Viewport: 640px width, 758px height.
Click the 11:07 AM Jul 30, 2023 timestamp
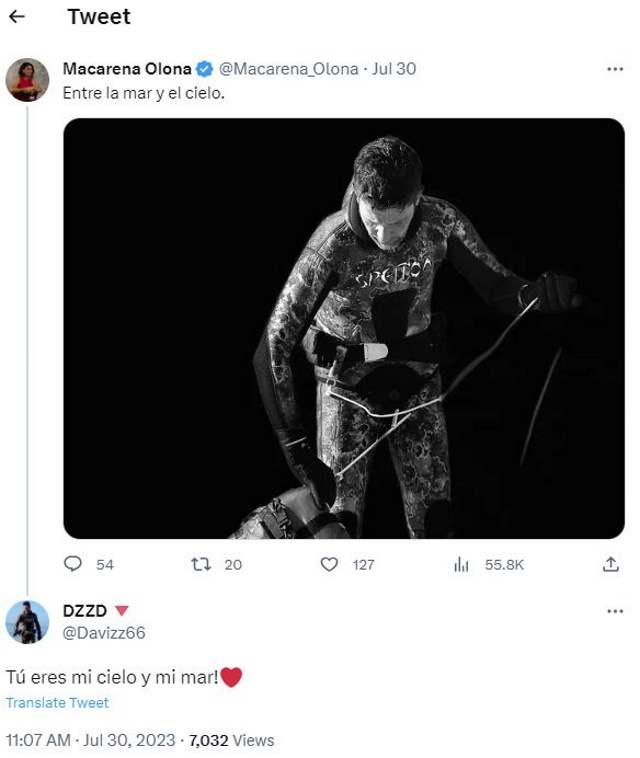(90, 740)
